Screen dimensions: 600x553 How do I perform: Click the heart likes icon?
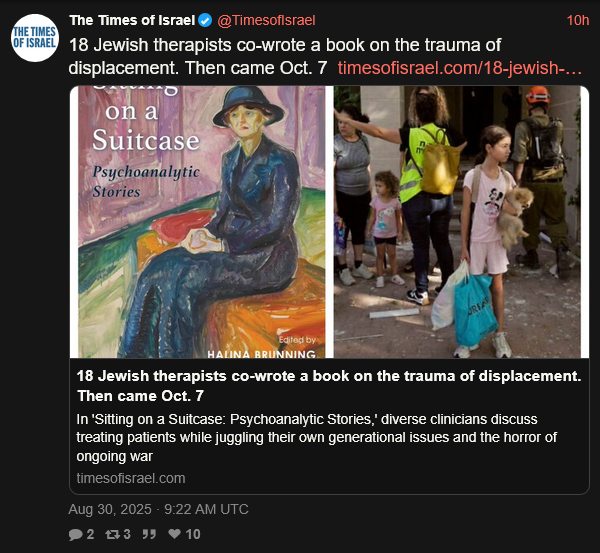pyautogui.click(x=174, y=533)
